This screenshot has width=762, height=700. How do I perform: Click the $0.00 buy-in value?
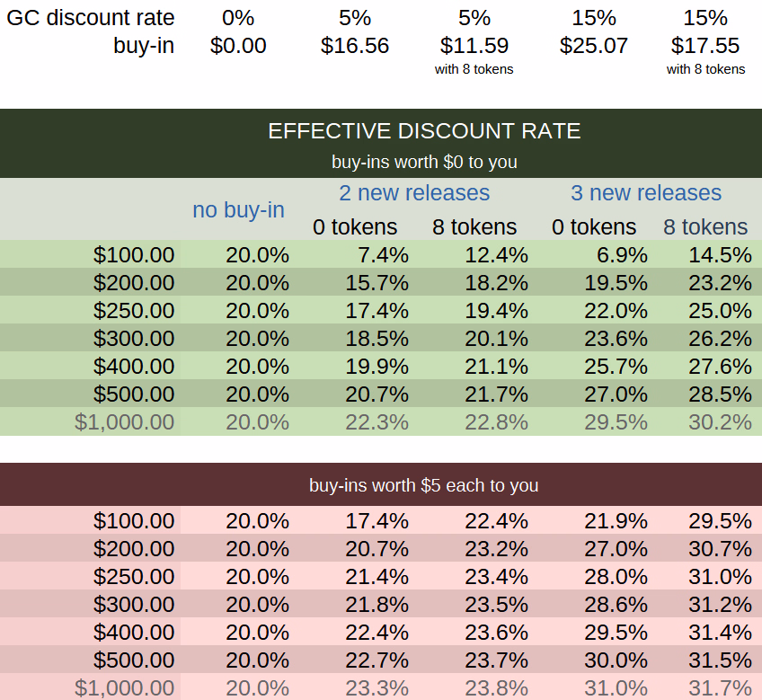pos(238,46)
